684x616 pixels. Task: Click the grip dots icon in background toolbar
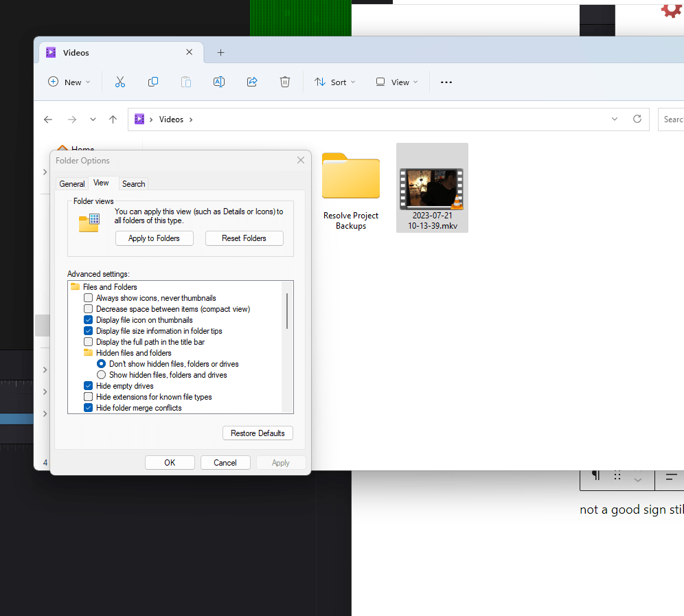point(617,475)
